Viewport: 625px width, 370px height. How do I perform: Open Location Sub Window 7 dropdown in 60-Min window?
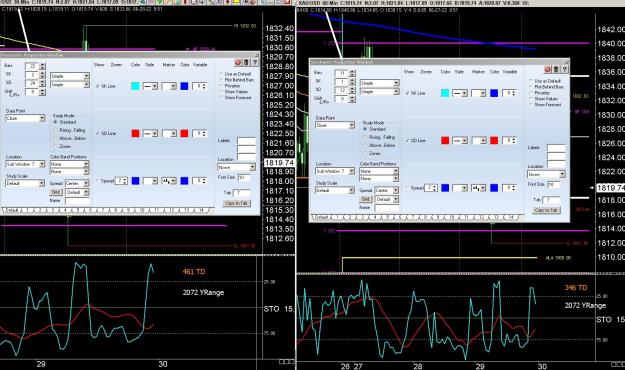[335, 171]
